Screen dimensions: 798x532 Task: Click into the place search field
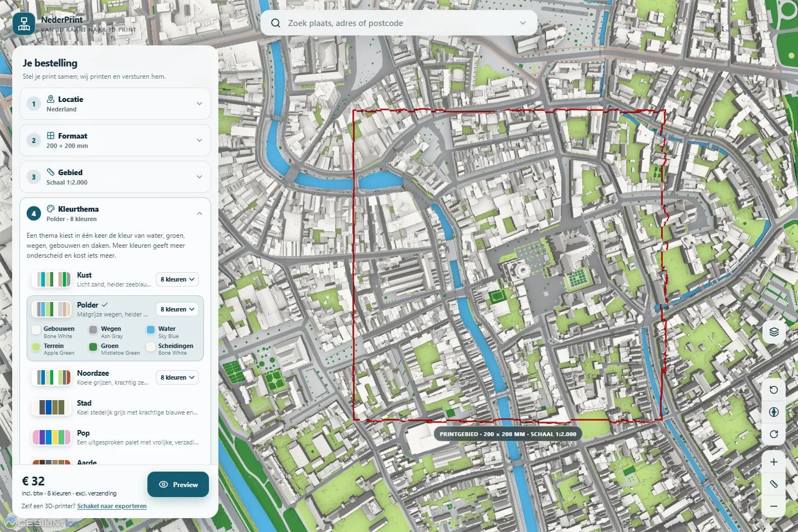click(x=399, y=23)
